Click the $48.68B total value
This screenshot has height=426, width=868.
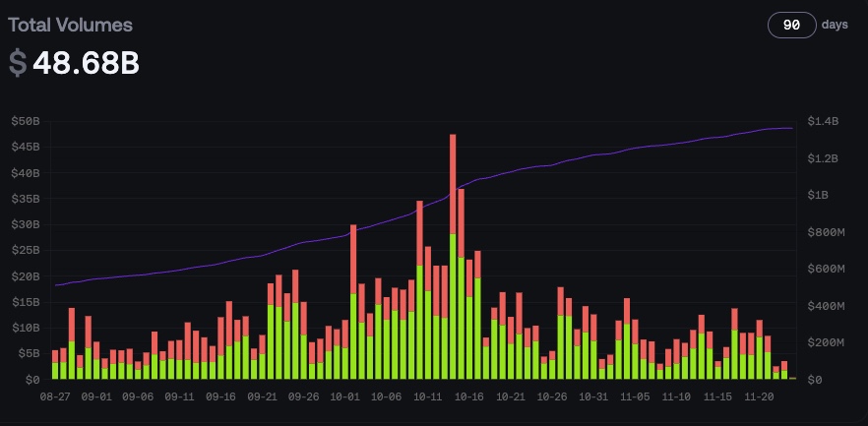pyautogui.click(x=86, y=63)
